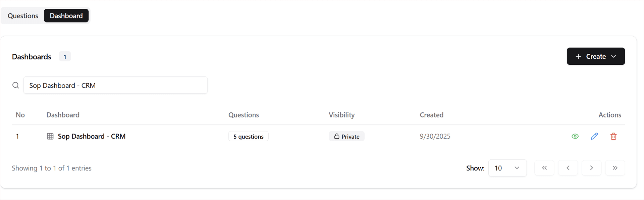The width and height of the screenshot is (644, 200).
Task: Switch to the Questions tab
Action: (22, 15)
